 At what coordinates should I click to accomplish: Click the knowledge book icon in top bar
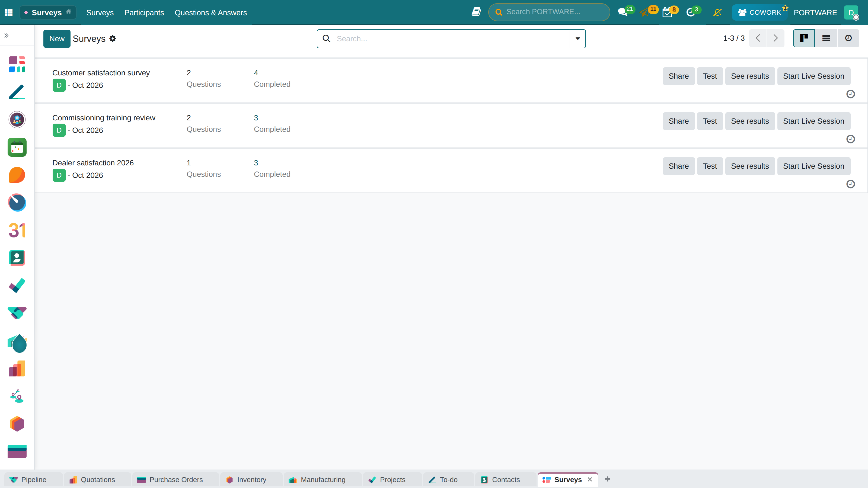pos(476,12)
